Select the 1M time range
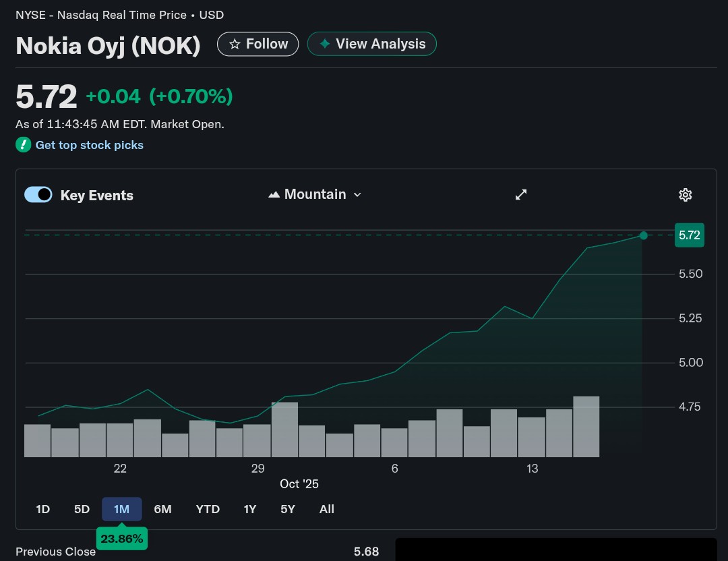This screenshot has height=561, width=728. (x=121, y=510)
